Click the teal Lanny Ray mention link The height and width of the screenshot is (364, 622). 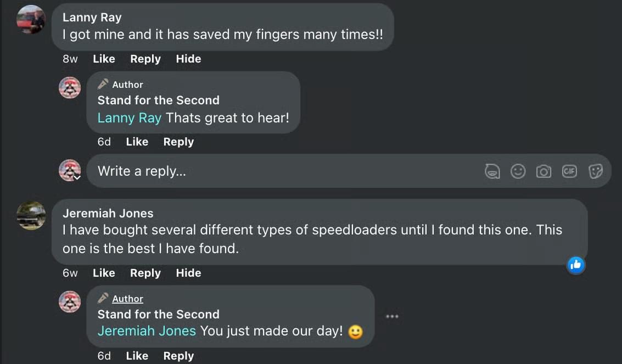click(x=130, y=117)
